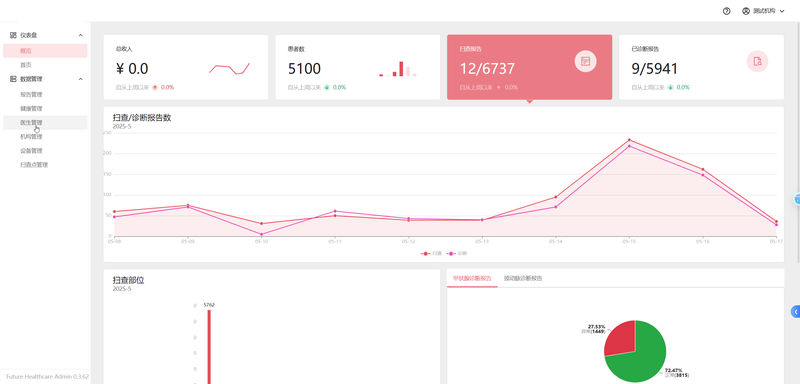Open 机构管理 in the sidebar
This screenshot has height=384, width=800.
pyautogui.click(x=45, y=137)
